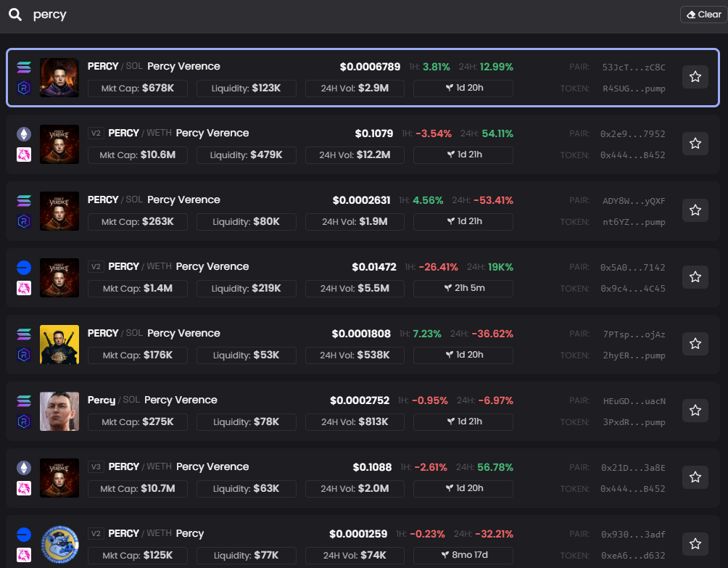
Task: Click Uniswap unicorn icon on $0.1079 row
Action: tap(24, 155)
